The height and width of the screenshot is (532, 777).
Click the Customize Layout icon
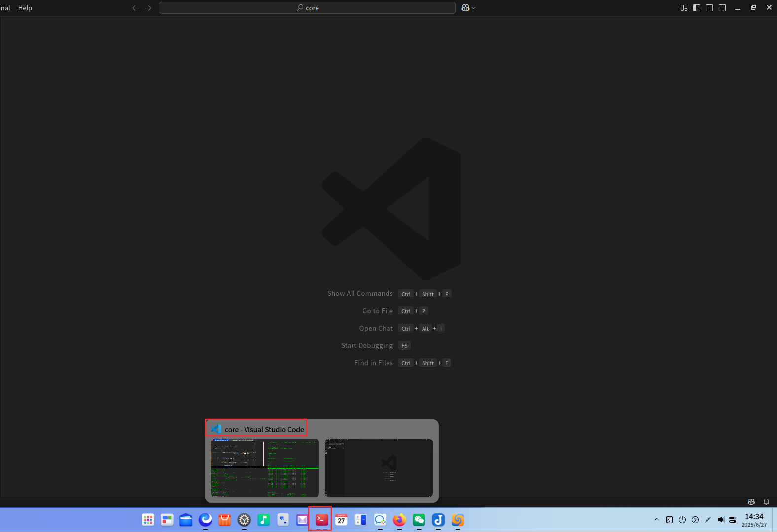tap(684, 8)
